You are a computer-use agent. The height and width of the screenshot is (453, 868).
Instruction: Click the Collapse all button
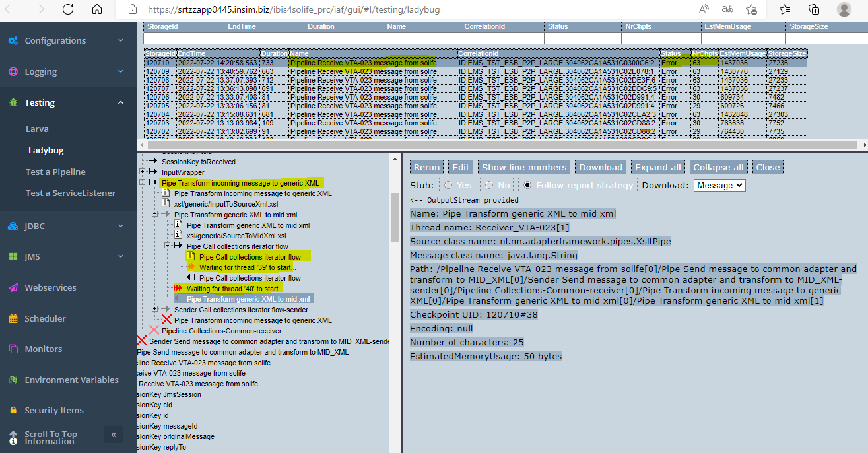718,167
